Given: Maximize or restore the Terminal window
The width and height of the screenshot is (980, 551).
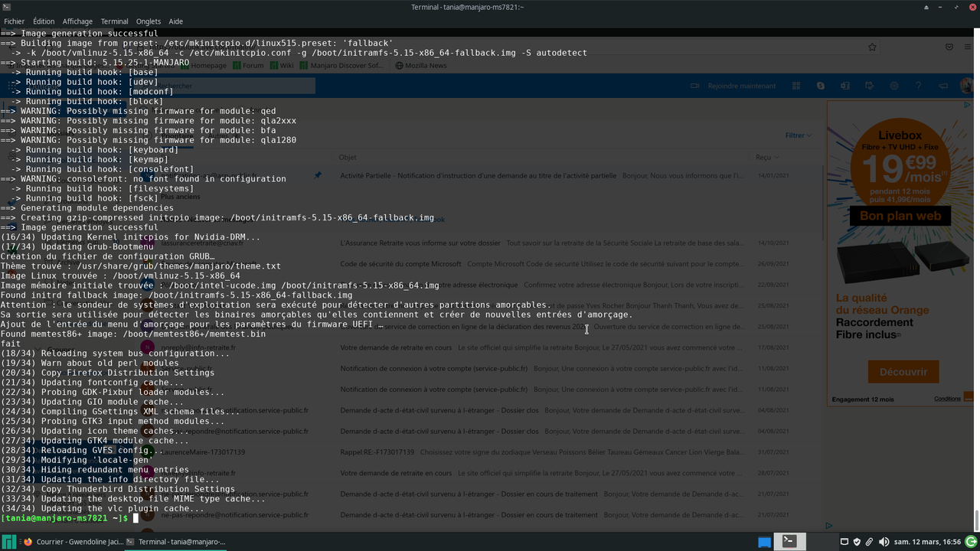Looking at the screenshot, I should click(956, 7).
